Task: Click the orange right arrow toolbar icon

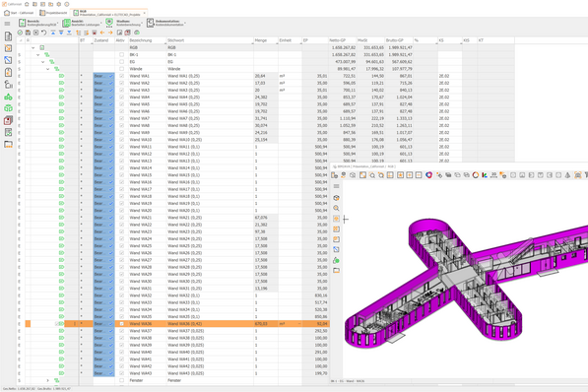Action: 110,33
